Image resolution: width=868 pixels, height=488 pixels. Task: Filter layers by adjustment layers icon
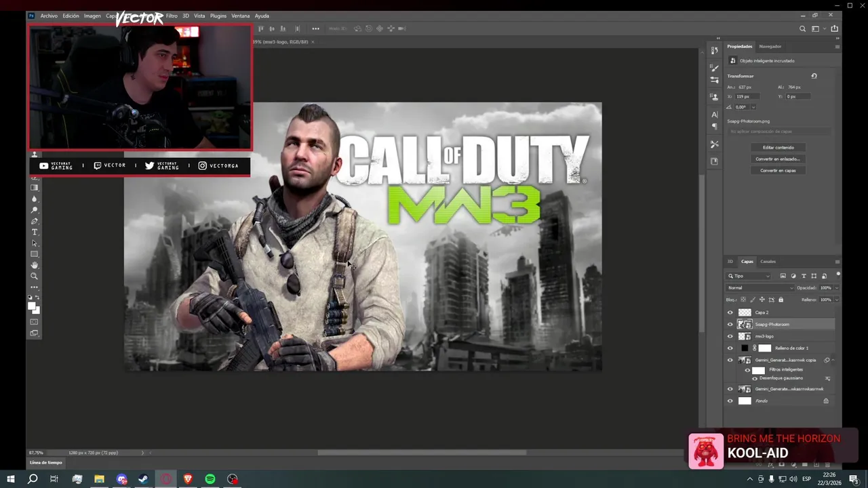click(x=793, y=276)
